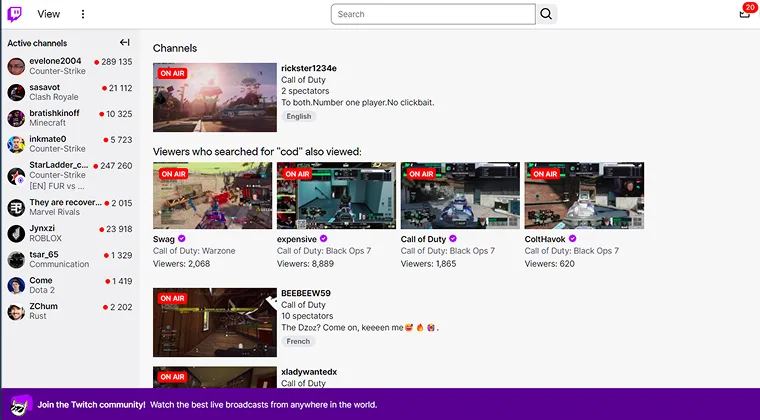760x420 pixels.
Task: Open ColtHavok channel name link
Action: pos(545,239)
